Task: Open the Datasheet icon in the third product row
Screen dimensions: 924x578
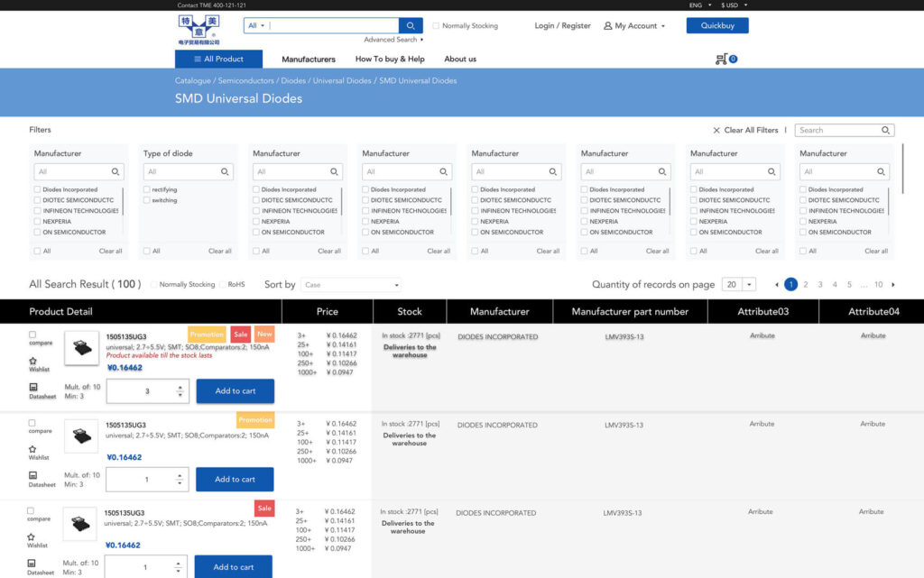Action: [32, 564]
